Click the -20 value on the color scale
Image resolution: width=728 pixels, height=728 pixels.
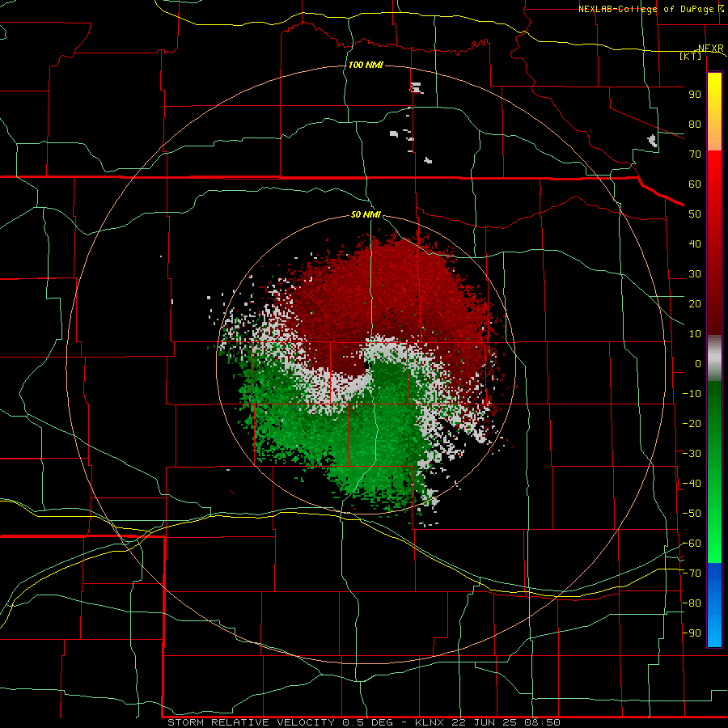[x=692, y=423]
